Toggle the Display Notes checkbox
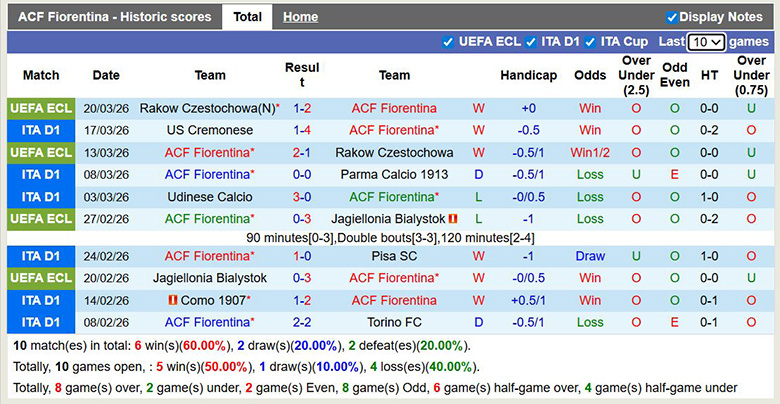The height and width of the screenshot is (404, 780). point(672,17)
